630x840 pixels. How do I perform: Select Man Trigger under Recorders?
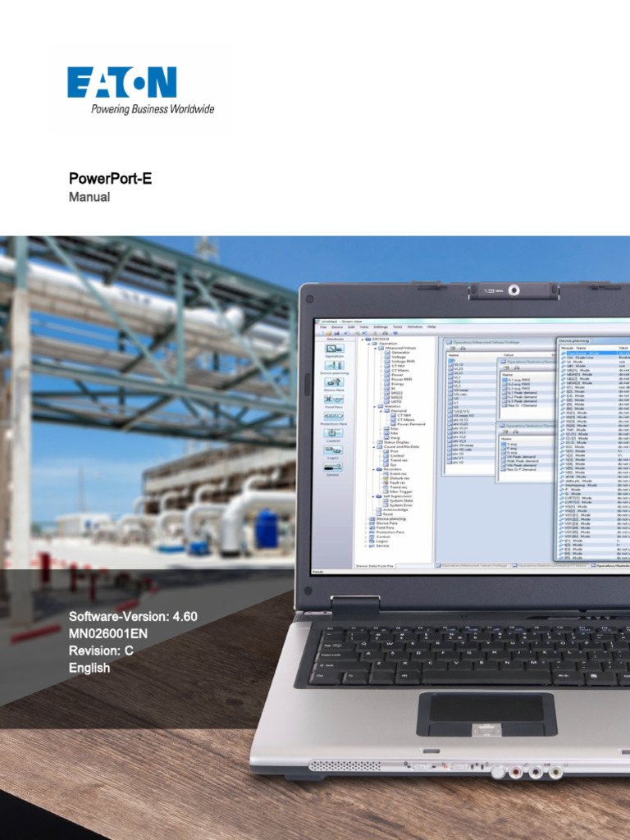click(401, 492)
